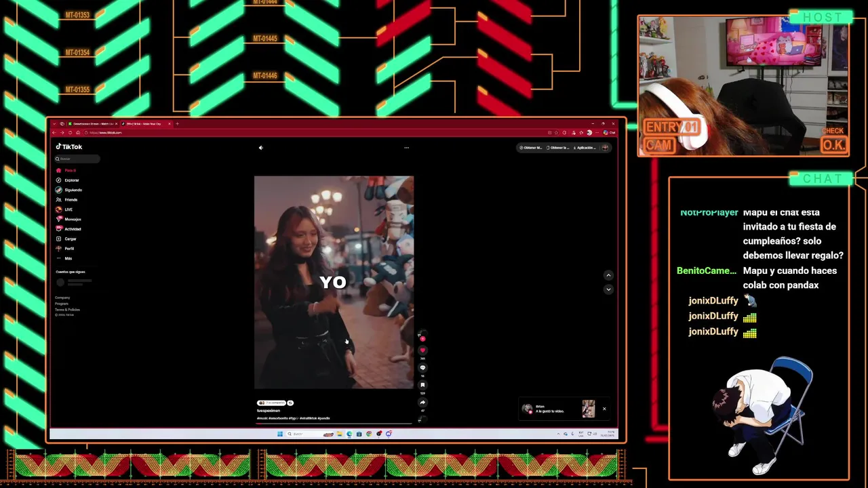This screenshot has height=488, width=868.
Task: Share the video with arrow icon
Action: 422,403
